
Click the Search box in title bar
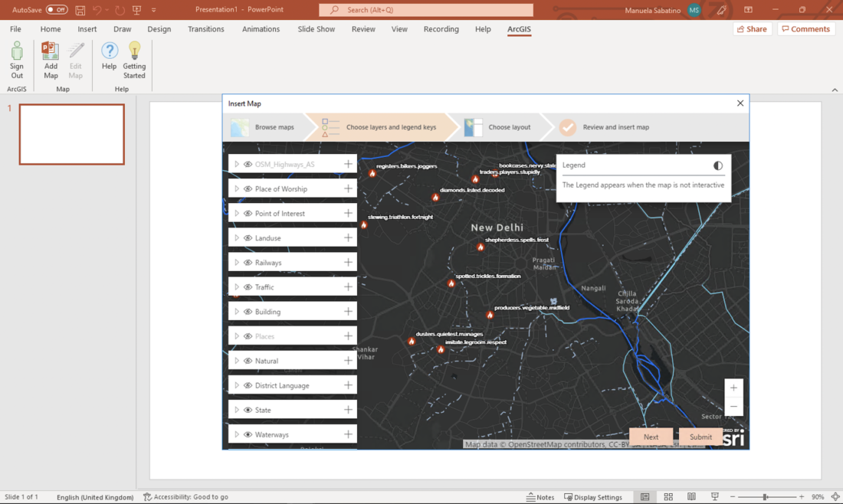(426, 10)
